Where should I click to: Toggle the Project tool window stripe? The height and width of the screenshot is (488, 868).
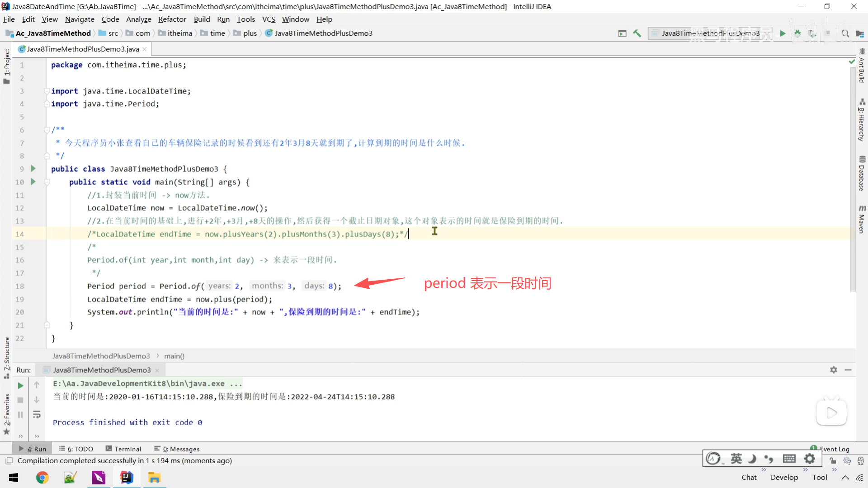coord(6,66)
